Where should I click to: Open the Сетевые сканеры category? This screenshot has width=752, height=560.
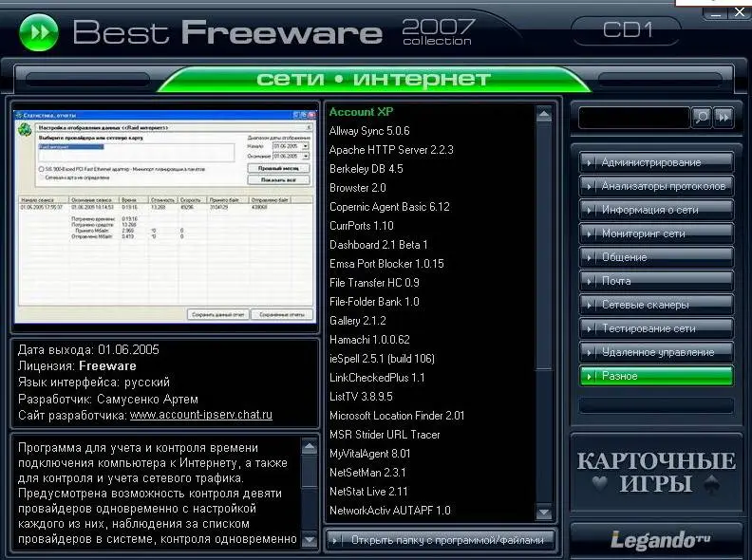tap(656, 305)
